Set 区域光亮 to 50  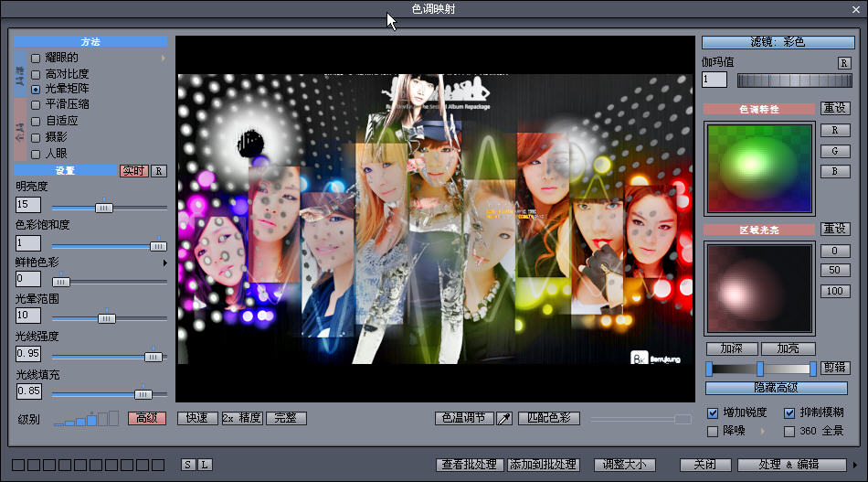click(x=835, y=271)
